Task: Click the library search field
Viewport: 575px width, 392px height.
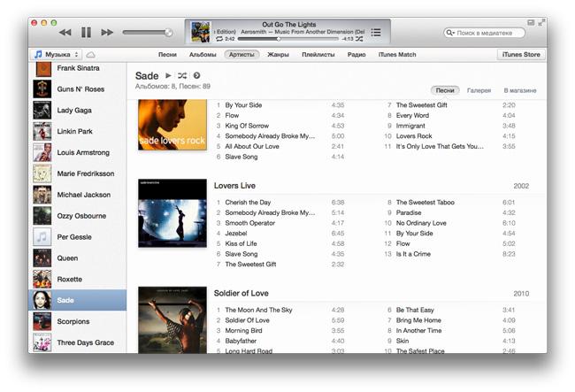Action: tap(484, 33)
